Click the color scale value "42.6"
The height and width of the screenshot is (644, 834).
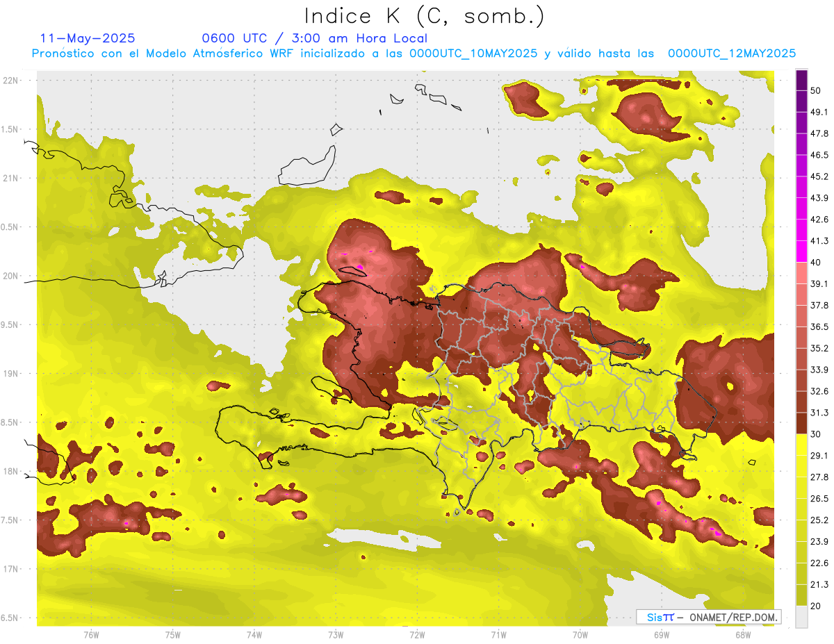click(819, 220)
